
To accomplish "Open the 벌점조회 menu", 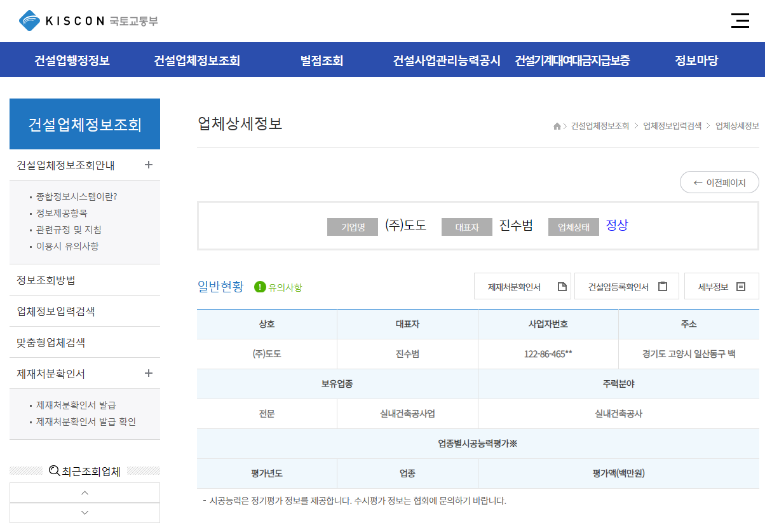I will (x=322, y=60).
